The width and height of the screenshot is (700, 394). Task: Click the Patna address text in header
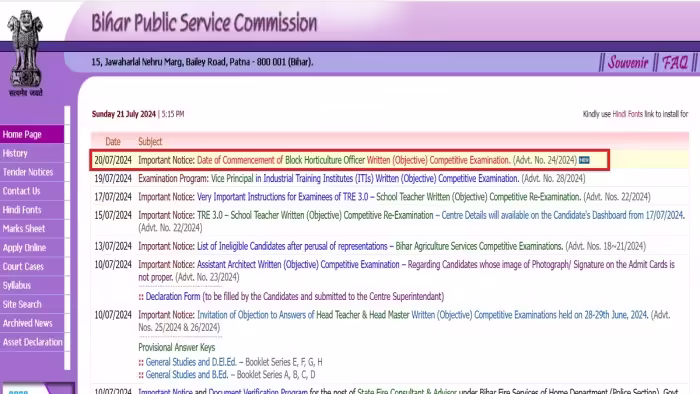[202, 62]
